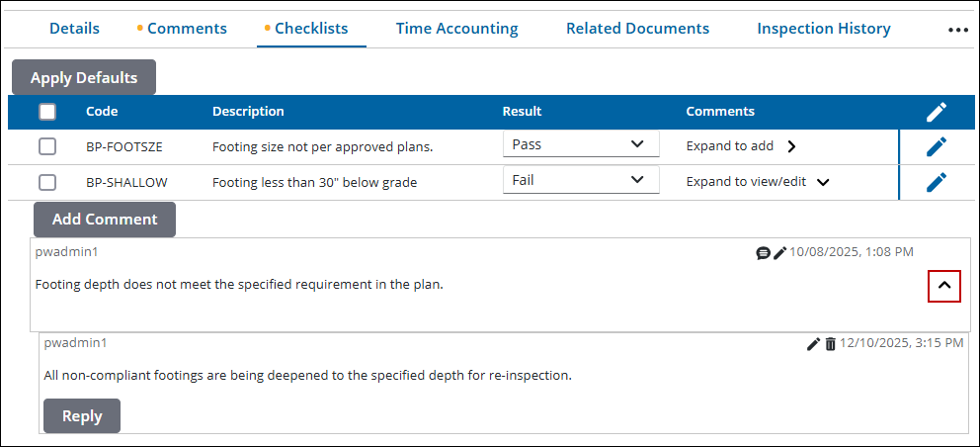Click the Reply button under the comment

click(x=82, y=416)
